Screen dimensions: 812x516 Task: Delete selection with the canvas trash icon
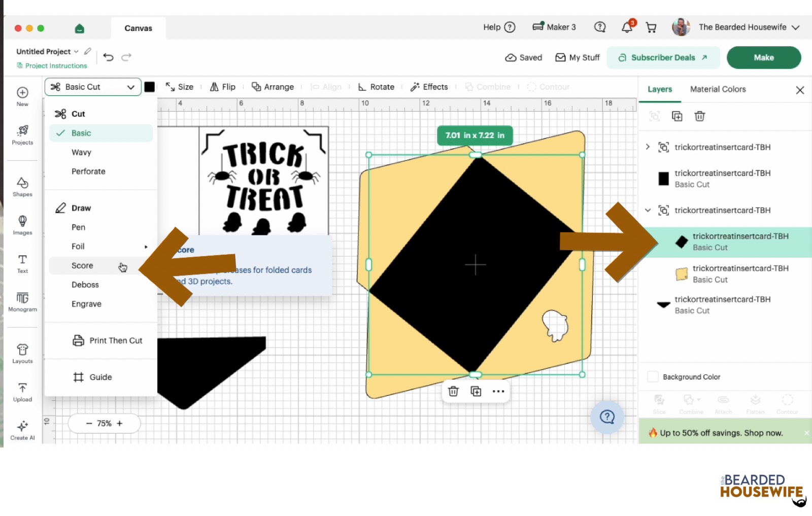pos(453,391)
